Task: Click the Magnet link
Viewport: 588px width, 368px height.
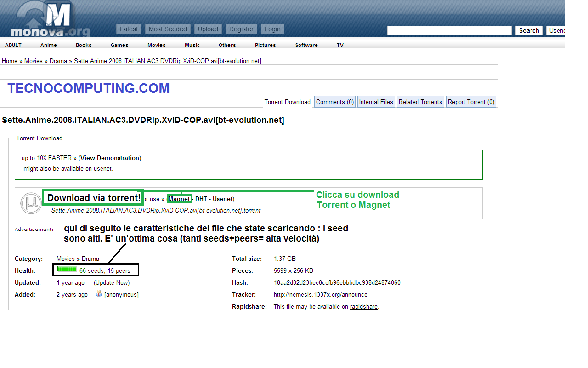Action: (179, 199)
